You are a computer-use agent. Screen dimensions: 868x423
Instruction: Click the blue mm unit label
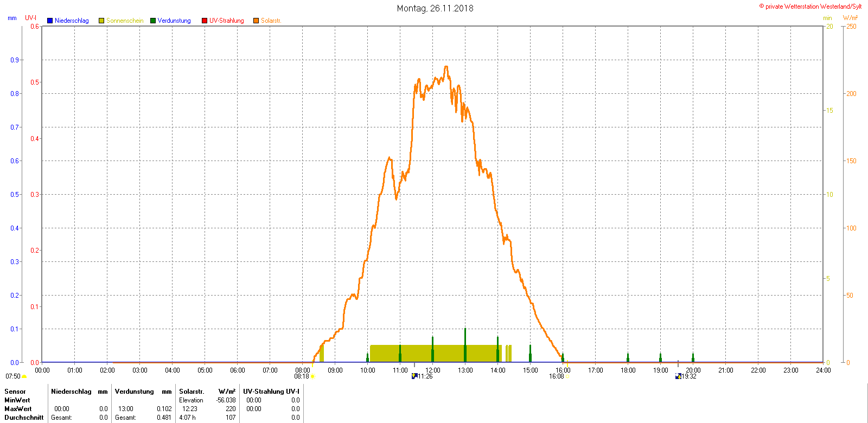[12, 18]
